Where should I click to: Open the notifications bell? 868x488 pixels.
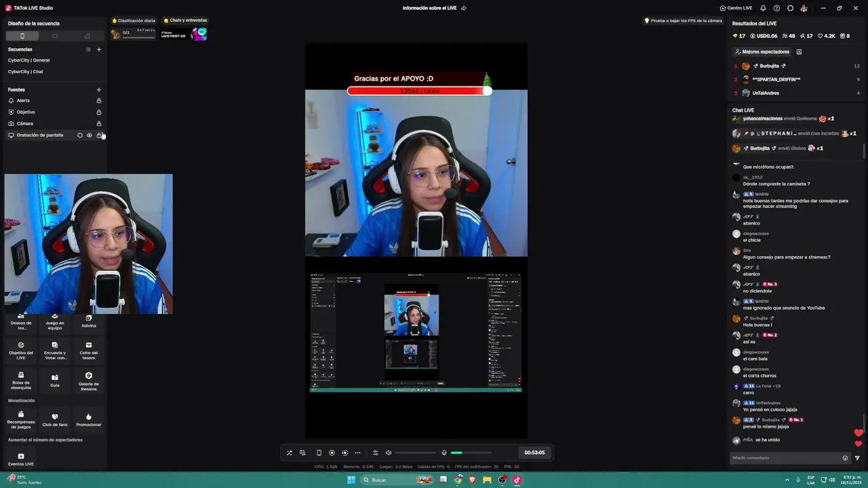pos(763,8)
